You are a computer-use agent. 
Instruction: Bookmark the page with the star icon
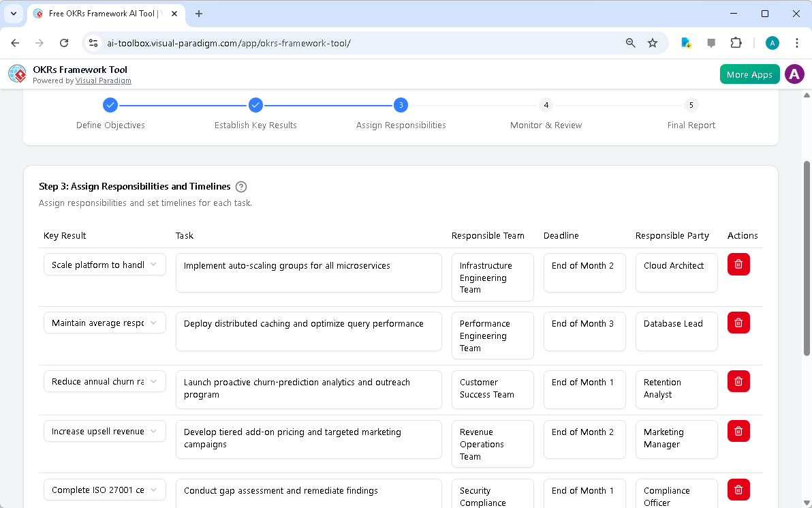pyautogui.click(x=653, y=42)
